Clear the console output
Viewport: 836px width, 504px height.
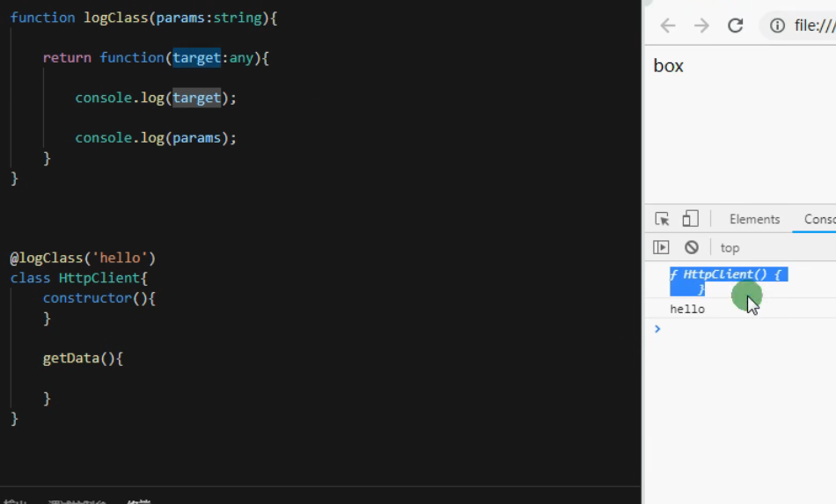click(692, 247)
